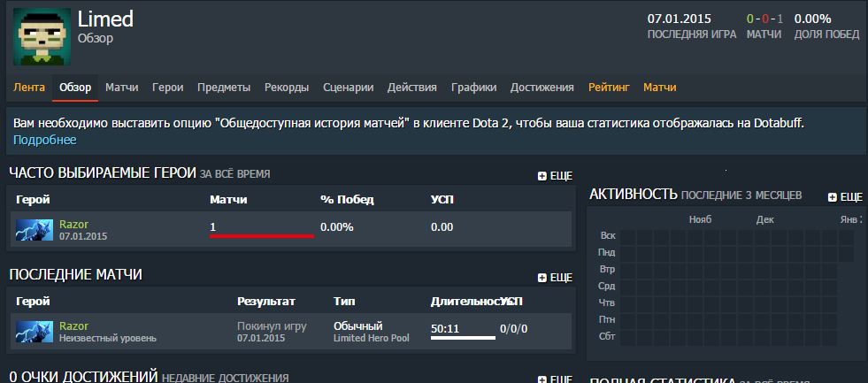This screenshot has height=383, width=868.
Task: Open Razor link in recent matches
Action: [73, 326]
